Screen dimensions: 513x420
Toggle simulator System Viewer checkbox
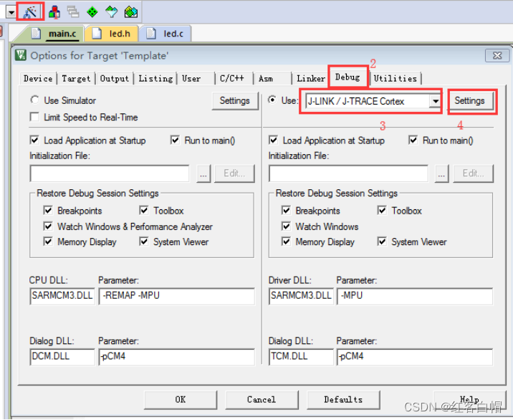(x=144, y=242)
